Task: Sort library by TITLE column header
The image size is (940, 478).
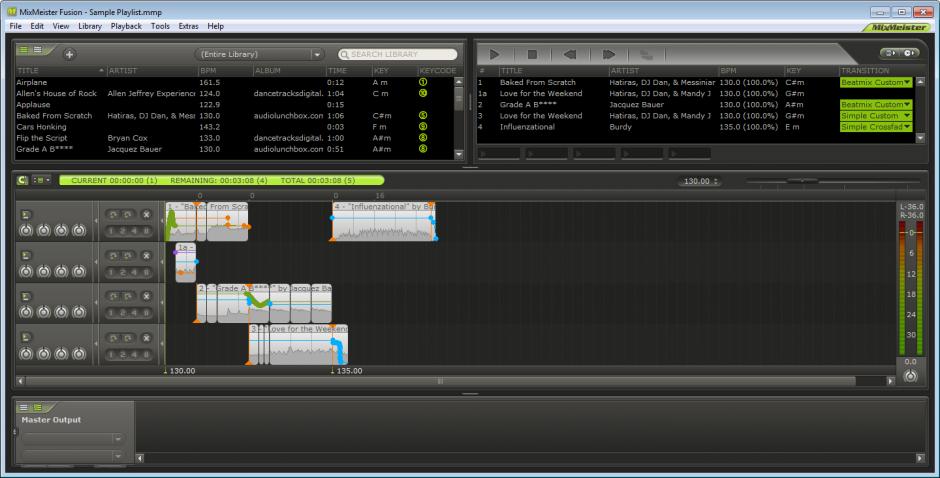Action: [61, 71]
